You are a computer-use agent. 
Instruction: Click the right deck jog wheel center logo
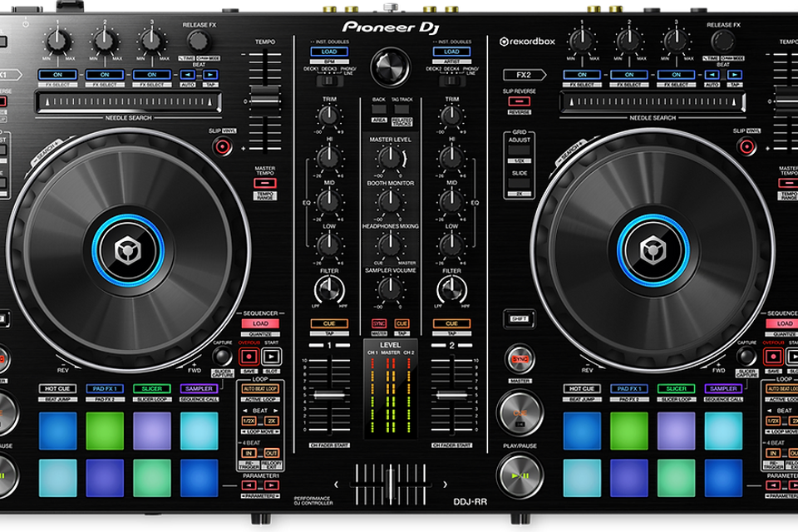[x=653, y=250]
